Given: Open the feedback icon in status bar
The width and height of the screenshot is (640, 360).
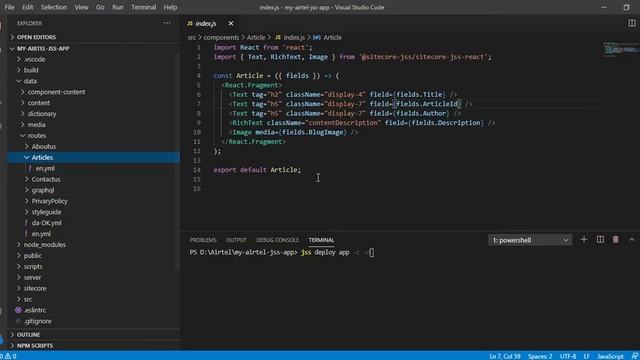Looking at the screenshot, I should pyautogui.click(x=635, y=356).
